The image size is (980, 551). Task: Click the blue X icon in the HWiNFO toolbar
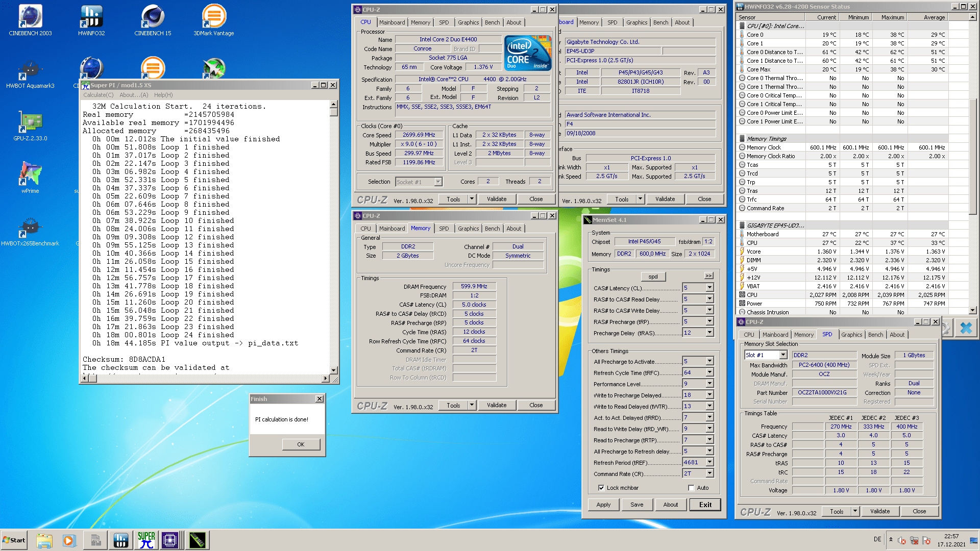click(x=966, y=328)
